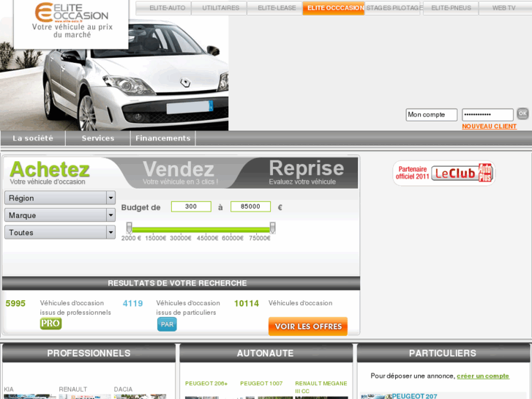
Task: Open the WEB TV tab
Action: coord(505,8)
